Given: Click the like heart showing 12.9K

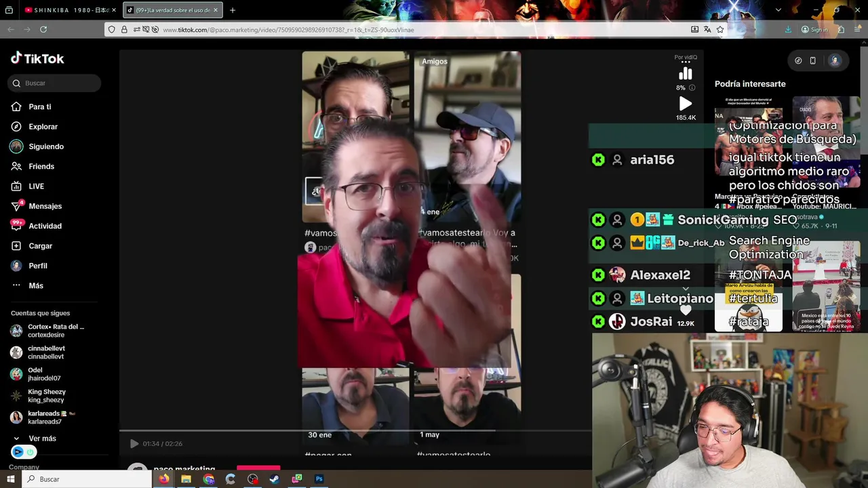Looking at the screenshot, I should coord(686,310).
